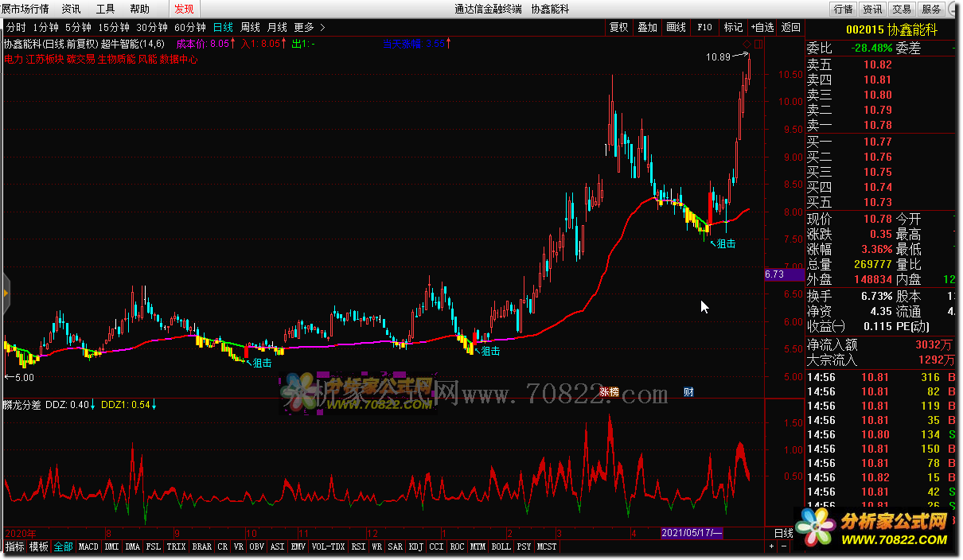The height and width of the screenshot is (560, 963).
Task: Switch indicator to BOLL
Action: (x=501, y=547)
